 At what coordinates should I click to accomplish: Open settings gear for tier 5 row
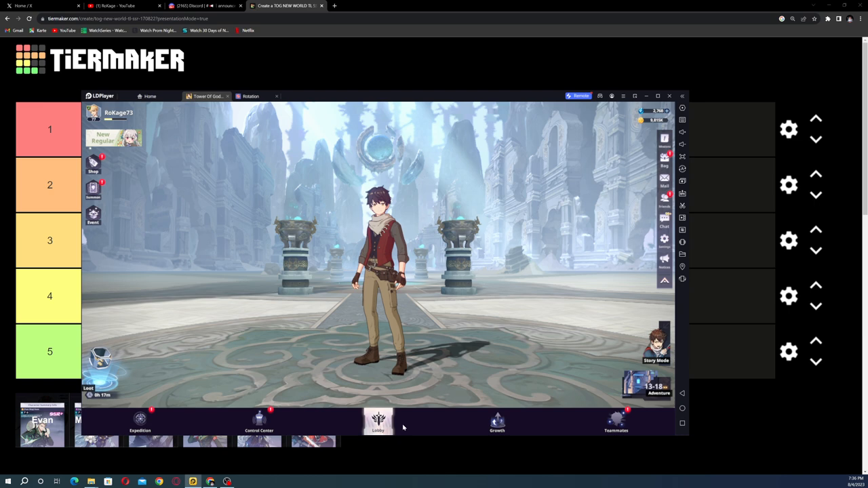pyautogui.click(x=789, y=352)
